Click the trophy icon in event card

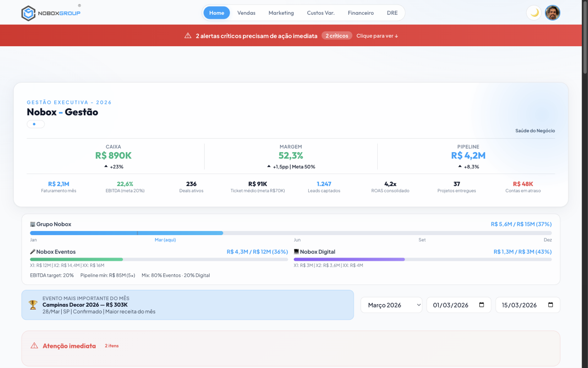(33, 305)
